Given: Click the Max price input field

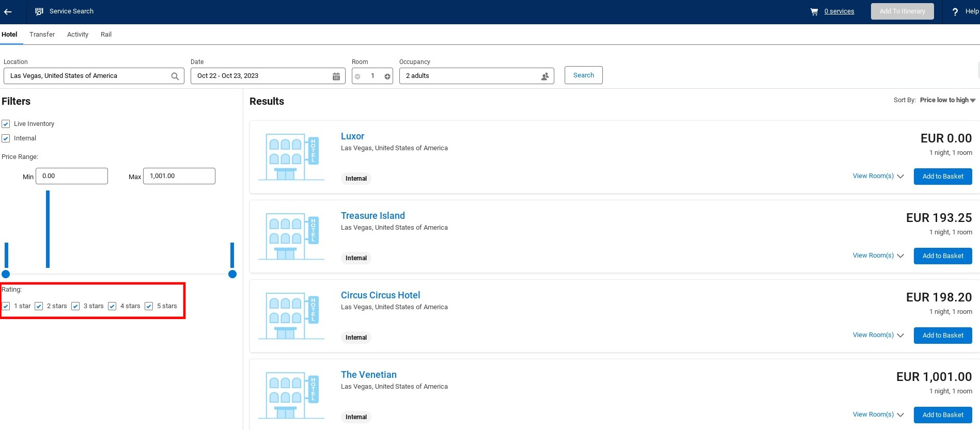Looking at the screenshot, I should tap(179, 176).
